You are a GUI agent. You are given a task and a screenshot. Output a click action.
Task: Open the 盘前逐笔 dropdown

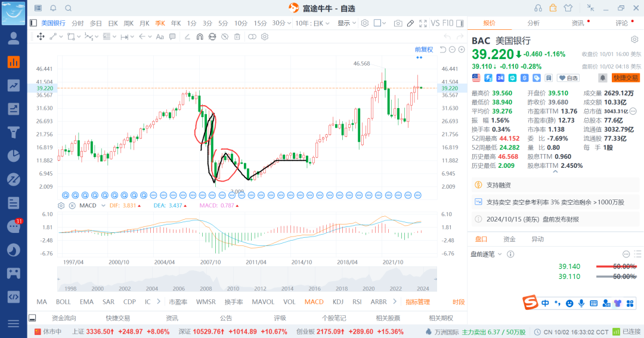487,254
